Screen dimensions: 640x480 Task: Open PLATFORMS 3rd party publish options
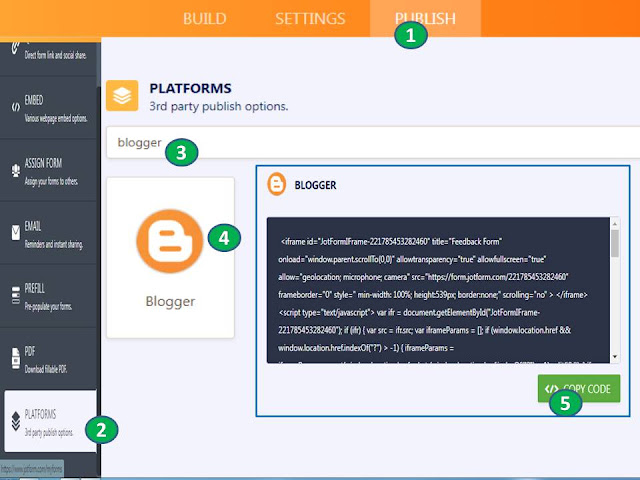point(51,421)
